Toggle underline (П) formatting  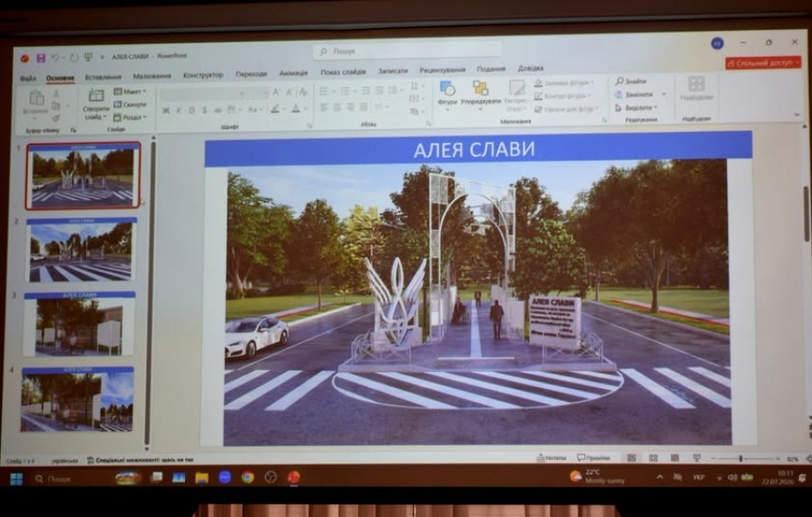pyautogui.click(x=191, y=110)
